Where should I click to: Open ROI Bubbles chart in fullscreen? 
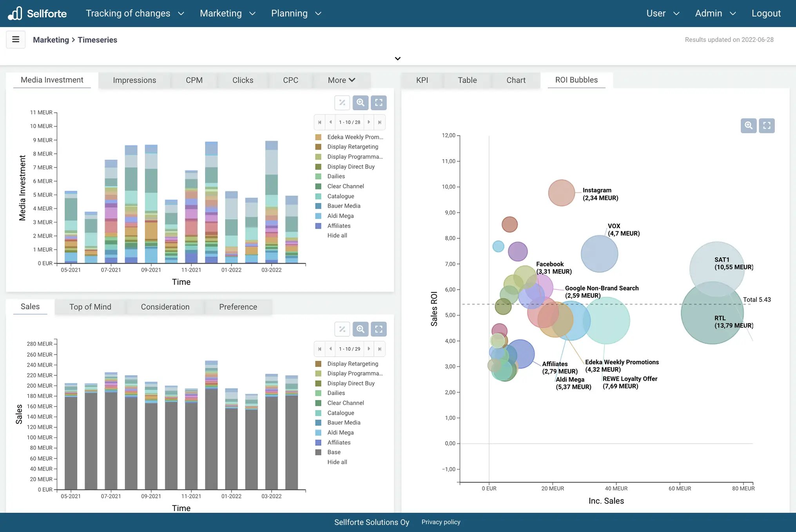tap(767, 126)
